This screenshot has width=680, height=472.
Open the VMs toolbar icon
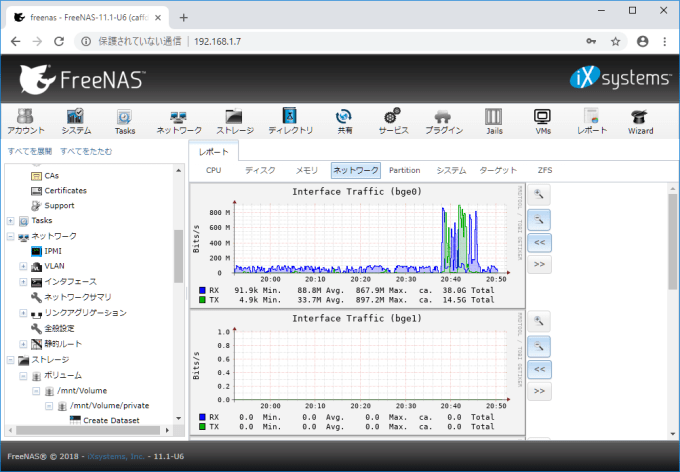pos(543,120)
